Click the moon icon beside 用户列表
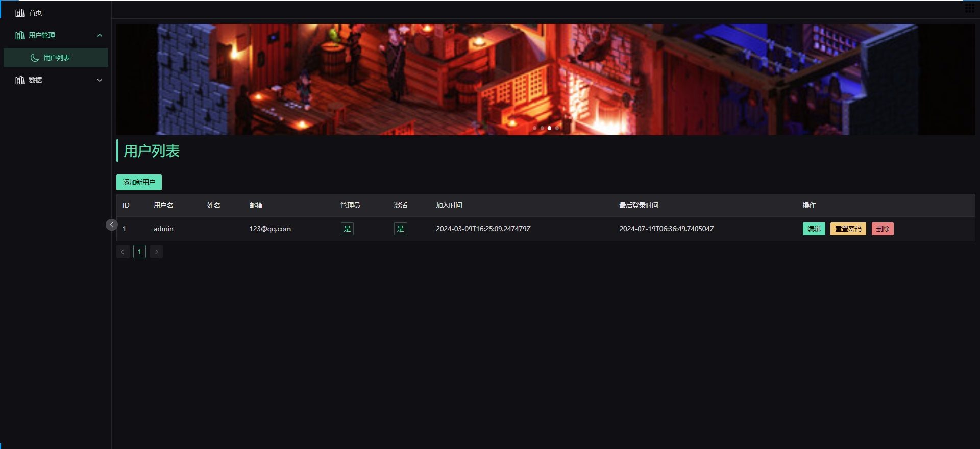 tap(35, 58)
